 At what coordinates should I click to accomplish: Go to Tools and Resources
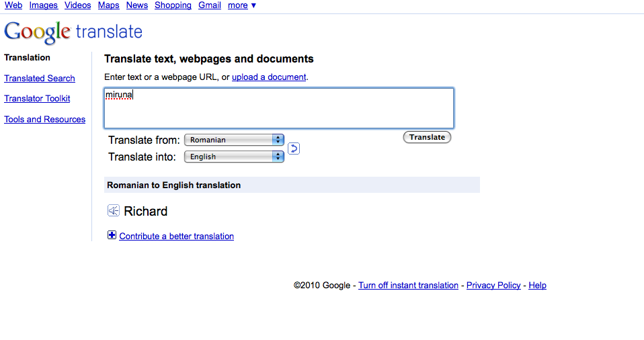point(44,120)
